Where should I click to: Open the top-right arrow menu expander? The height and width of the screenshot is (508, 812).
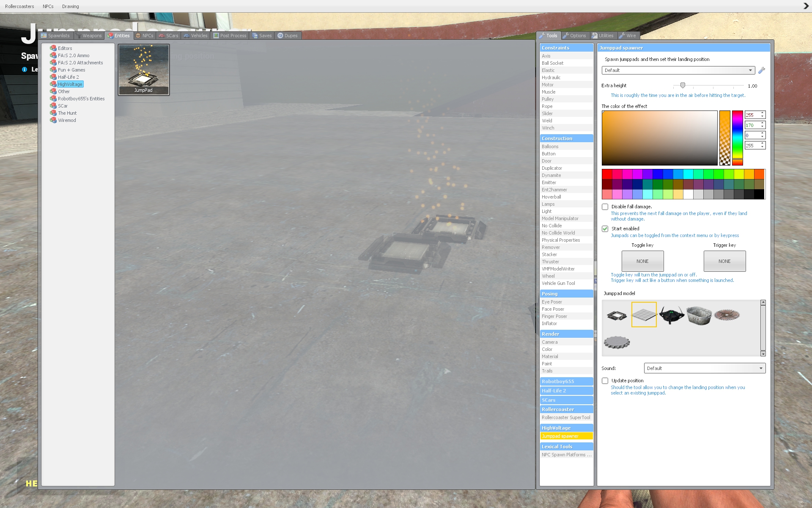click(806, 6)
